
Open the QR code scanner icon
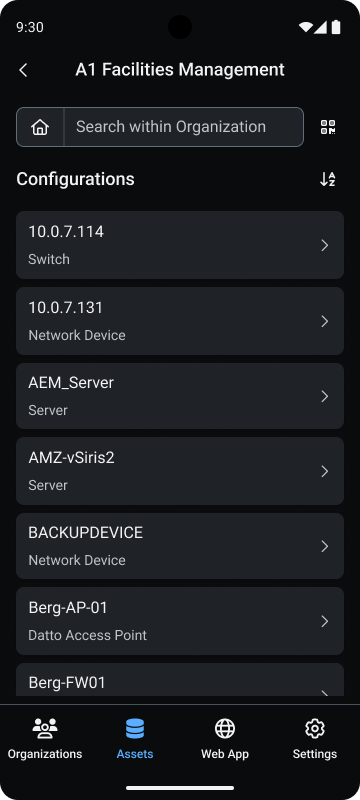[x=328, y=127]
